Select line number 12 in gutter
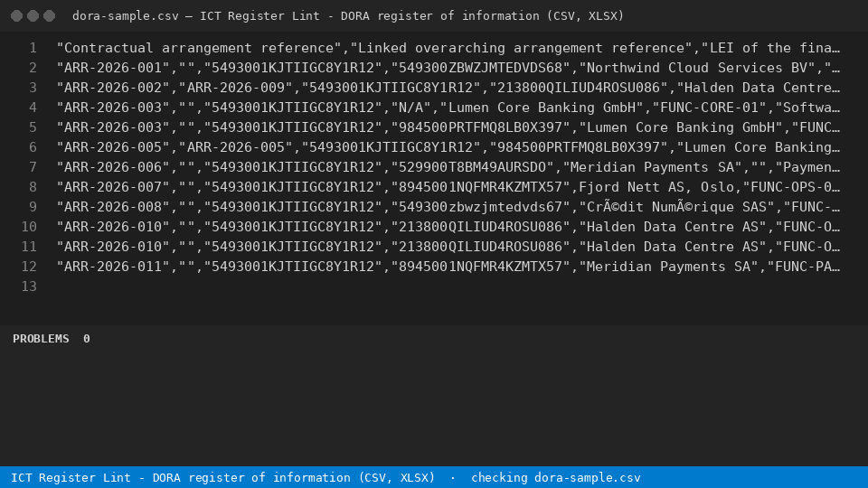This screenshot has height=488, width=868. [29, 267]
